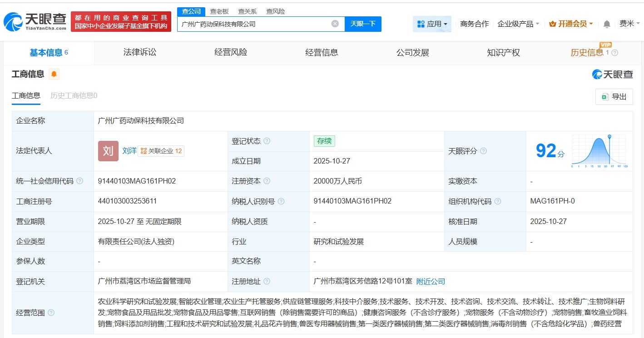Switch to the 知识产权 tab
Viewport: 644px width, 338px height.
pyautogui.click(x=503, y=52)
